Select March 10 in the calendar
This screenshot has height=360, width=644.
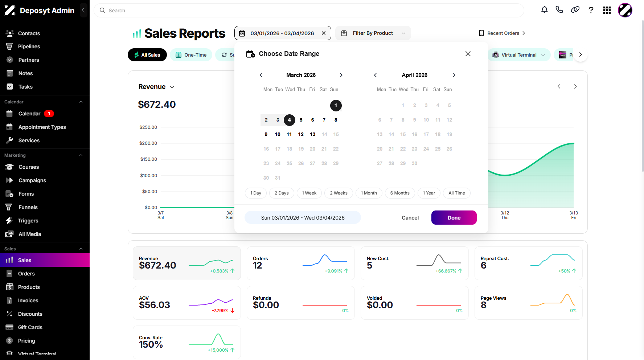point(278,134)
